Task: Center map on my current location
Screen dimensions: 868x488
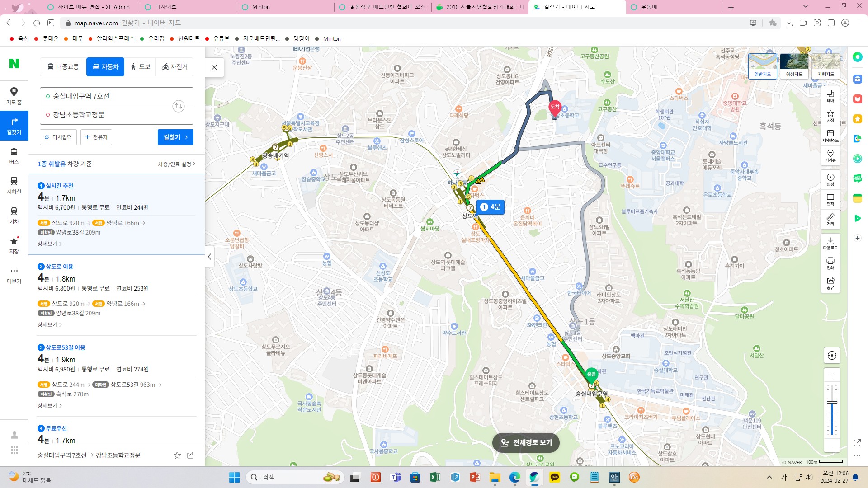Action: tap(832, 355)
